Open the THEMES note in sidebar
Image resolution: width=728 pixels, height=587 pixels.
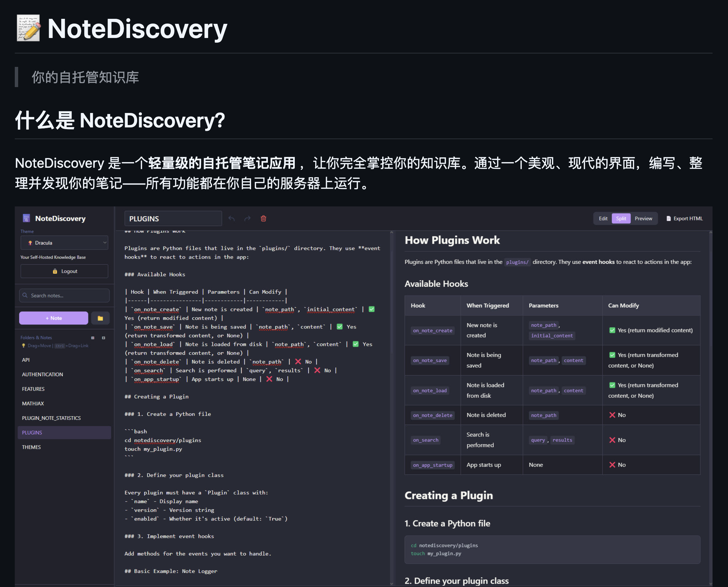32,447
